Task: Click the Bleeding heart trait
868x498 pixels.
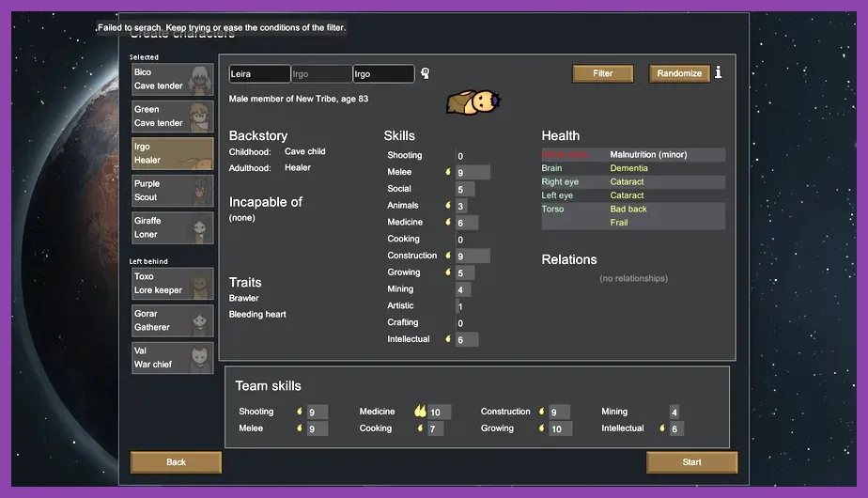Action: 257,314
